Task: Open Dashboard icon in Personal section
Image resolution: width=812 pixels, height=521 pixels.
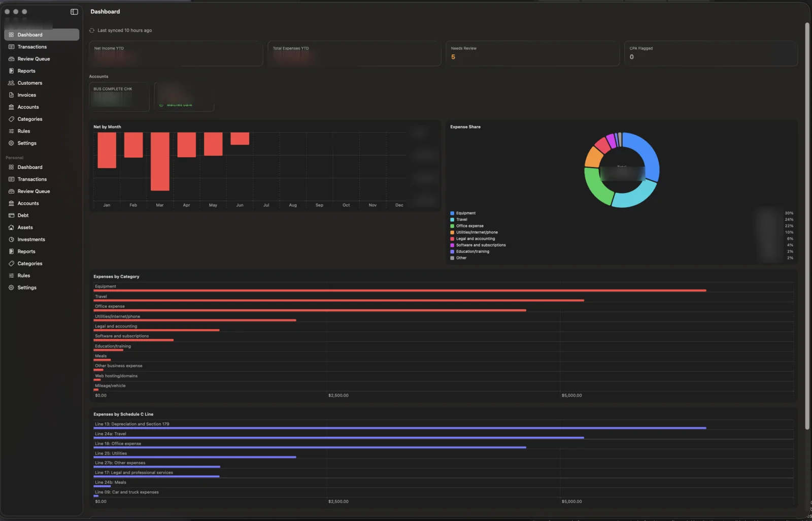Action: (11, 167)
